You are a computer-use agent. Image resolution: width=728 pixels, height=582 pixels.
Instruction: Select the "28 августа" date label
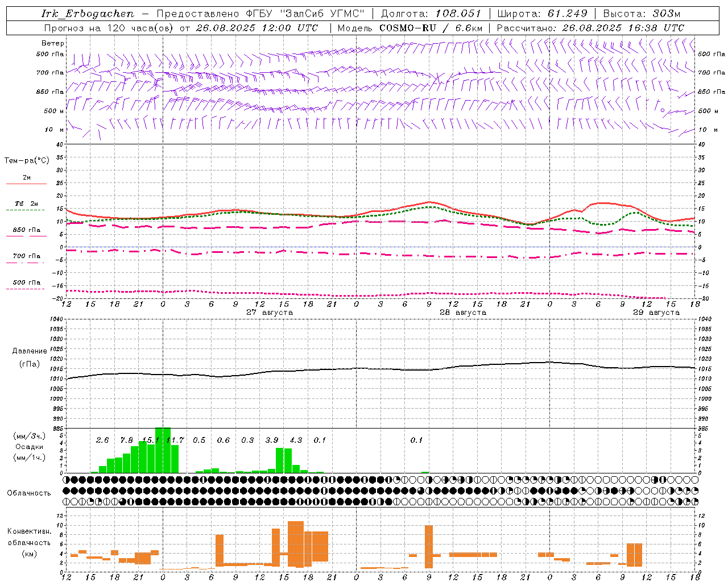(x=463, y=313)
